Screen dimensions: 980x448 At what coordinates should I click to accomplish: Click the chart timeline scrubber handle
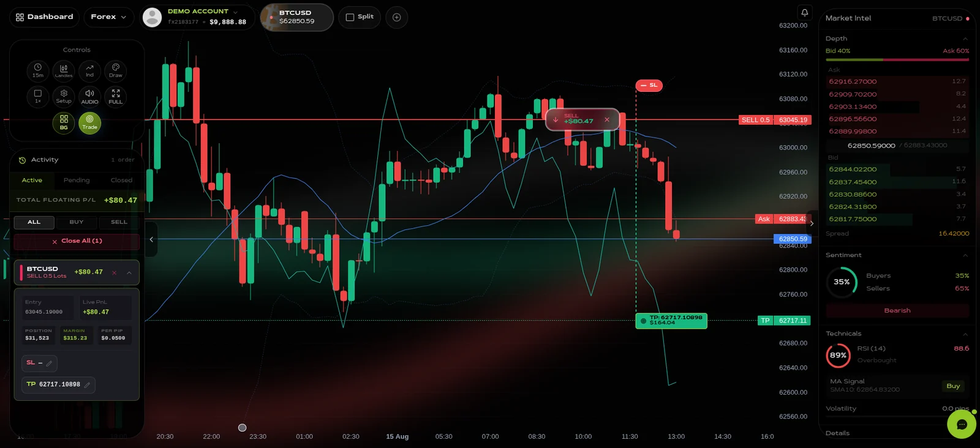pyautogui.click(x=242, y=427)
